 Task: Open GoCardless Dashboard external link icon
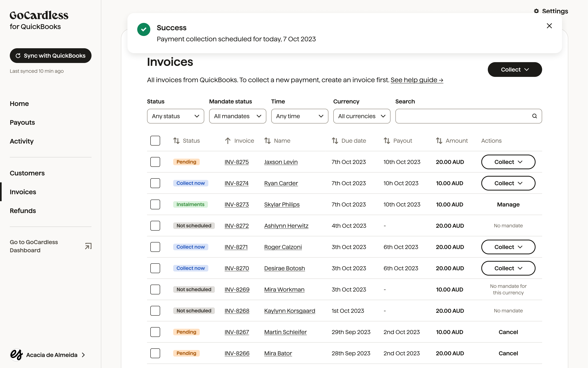tap(88, 246)
